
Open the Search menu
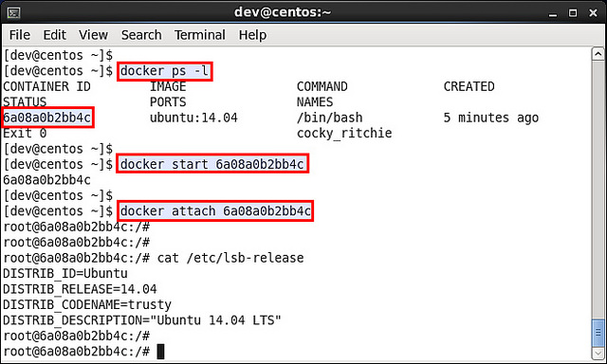141,35
